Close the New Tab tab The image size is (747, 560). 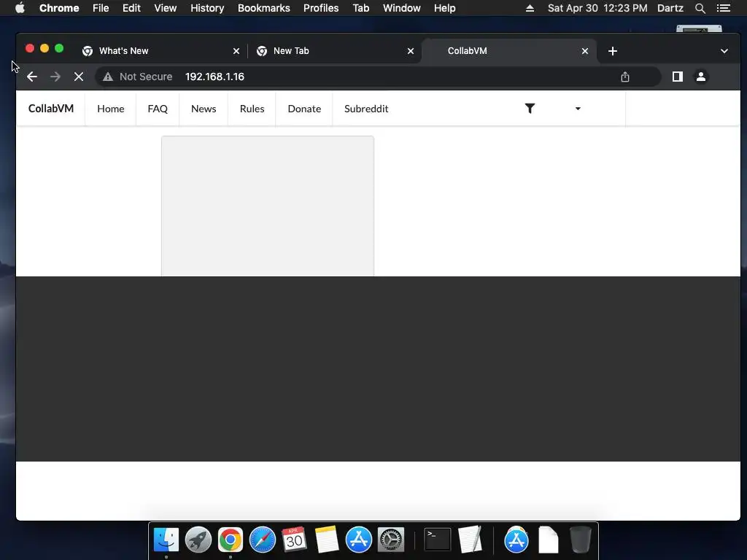click(x=410, y=51)
